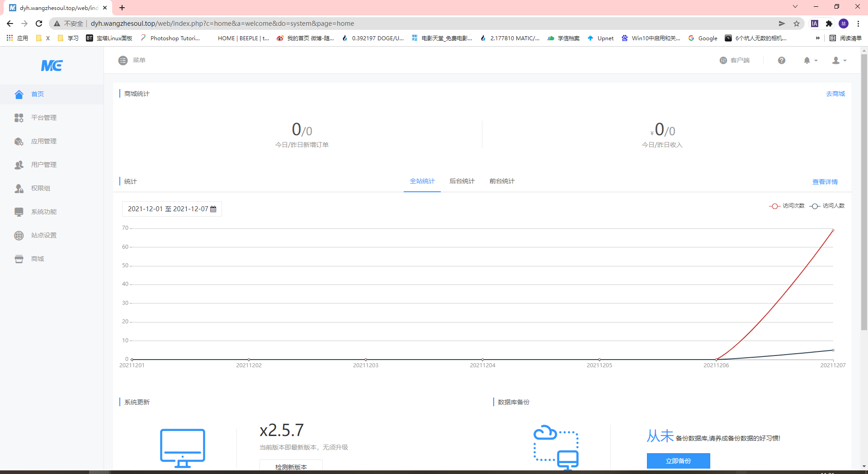Image resolution: width=868 pixels, height=474 pixels.
Task: Click the page vertical scrollbar thumb
Action: tap(864, 192)
